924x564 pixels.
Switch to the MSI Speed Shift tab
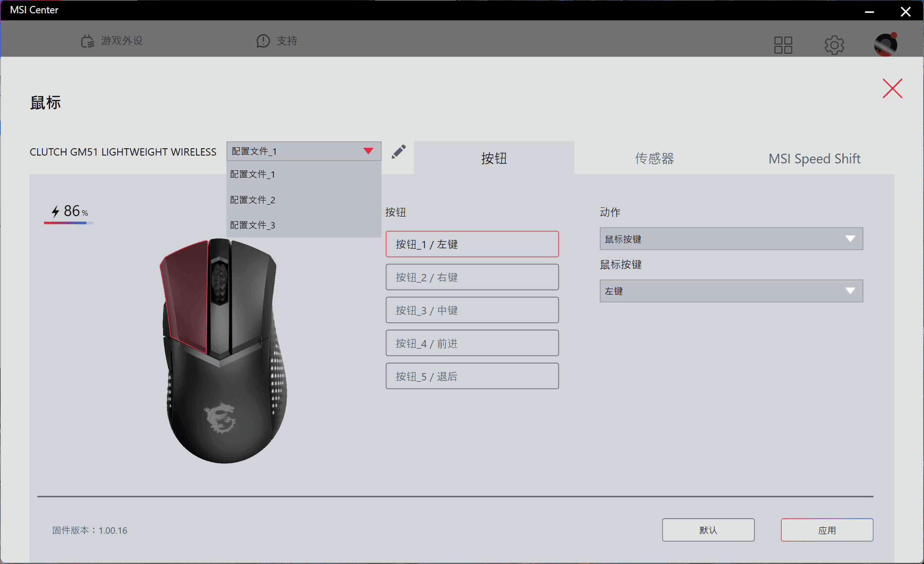(814, 158)
